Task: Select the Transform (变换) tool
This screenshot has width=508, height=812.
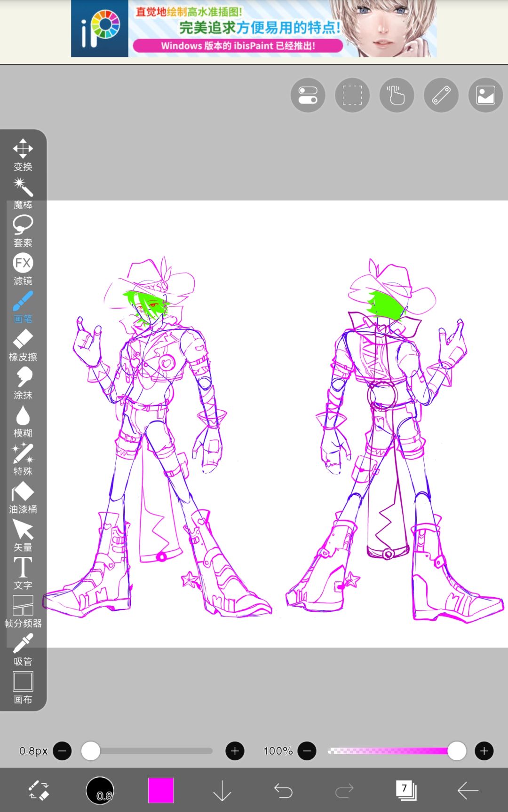Action: pyautogui.click(x=23, y=155)
